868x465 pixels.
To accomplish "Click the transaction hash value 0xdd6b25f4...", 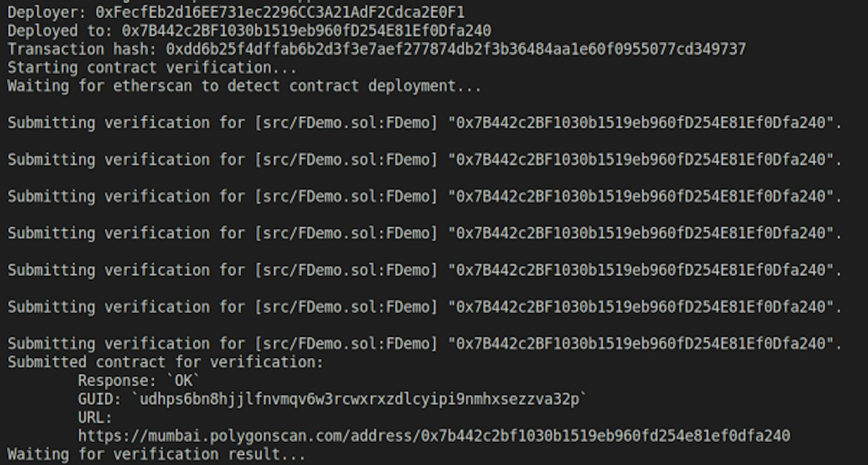I will click(456, 49).
